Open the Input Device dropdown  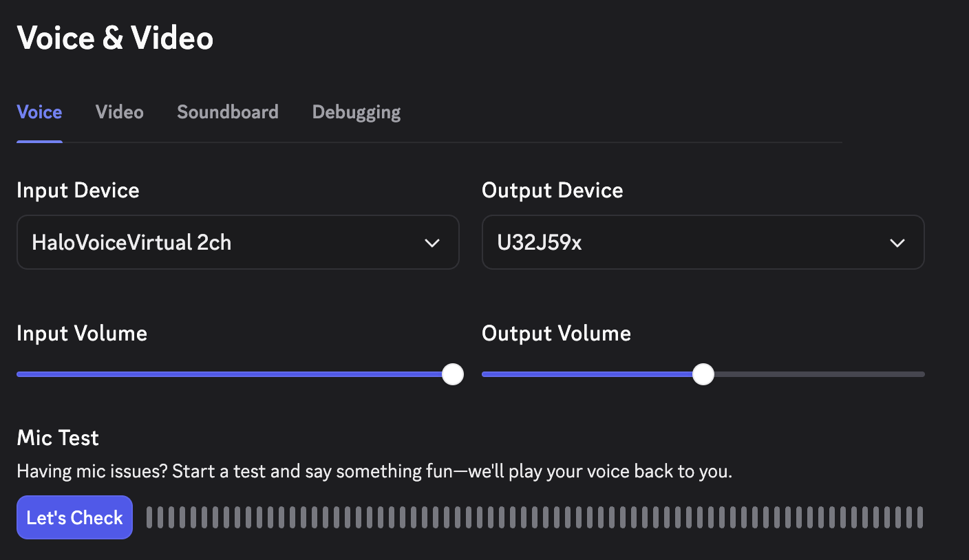(x=237, y=242)
